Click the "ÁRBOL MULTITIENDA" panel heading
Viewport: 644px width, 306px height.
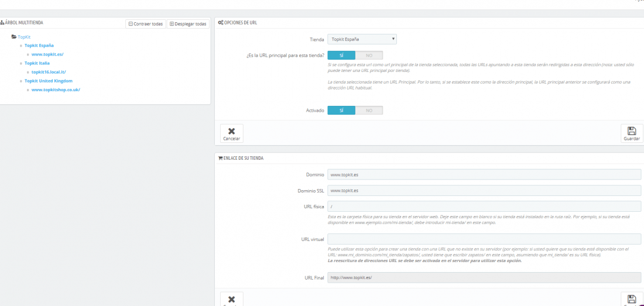[24, 23]
